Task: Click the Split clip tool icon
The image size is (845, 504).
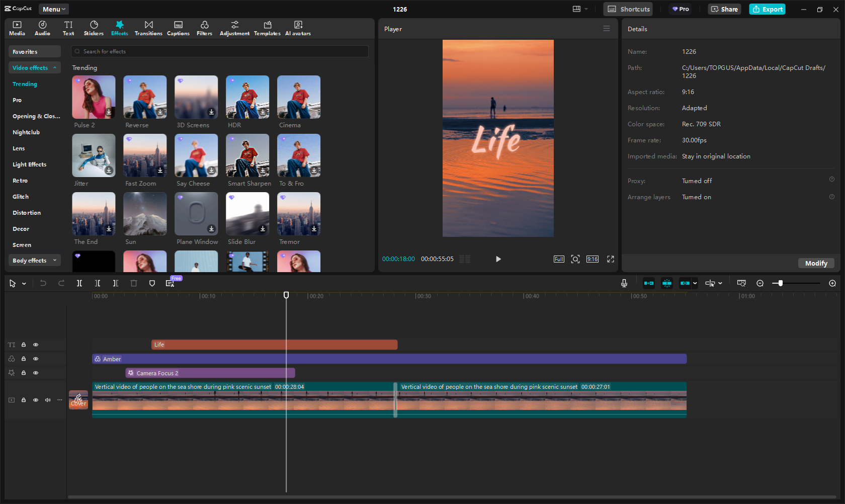Action: [79, 283]
